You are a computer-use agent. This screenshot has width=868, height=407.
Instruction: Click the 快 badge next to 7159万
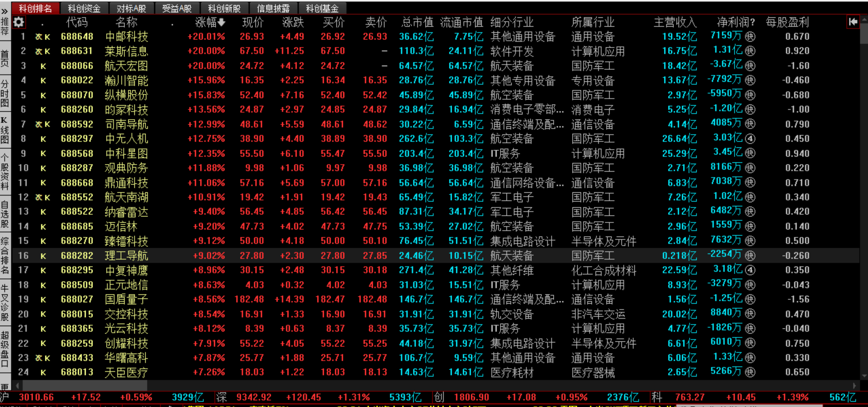pos(750,36)
